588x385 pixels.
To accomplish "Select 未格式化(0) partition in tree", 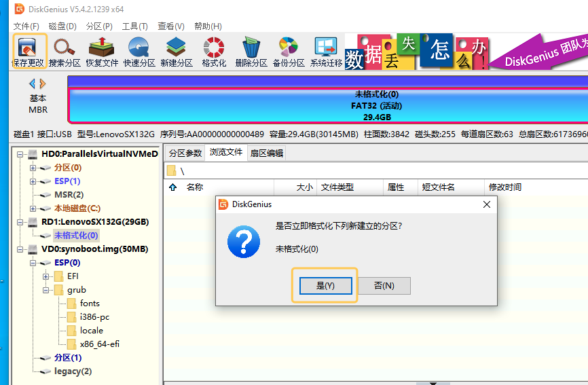I will coord(76,236).
